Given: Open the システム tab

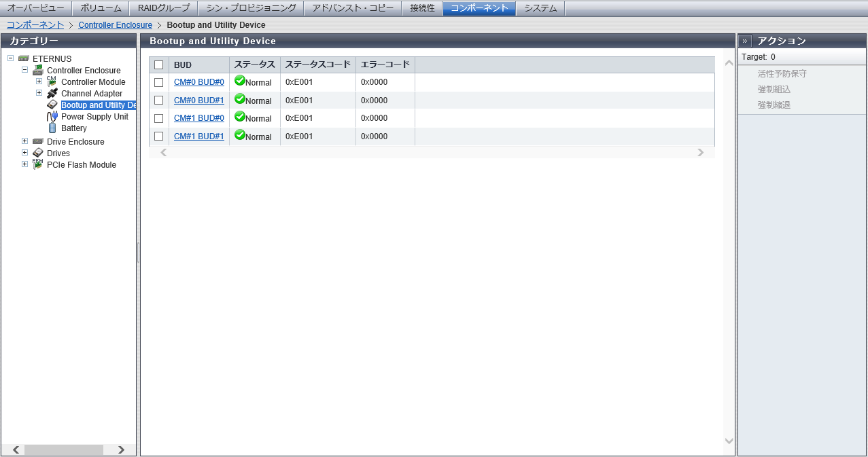Looking at the screenshot, I should (540, 8).
